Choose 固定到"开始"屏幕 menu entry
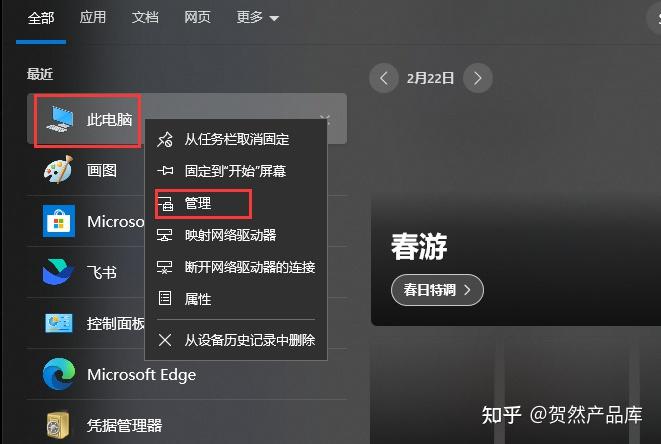Screen dimensions: 661x444 (236, 171)
